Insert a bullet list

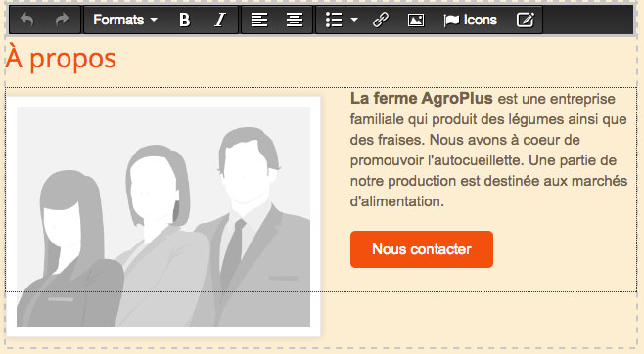click(x=334, y=20)
